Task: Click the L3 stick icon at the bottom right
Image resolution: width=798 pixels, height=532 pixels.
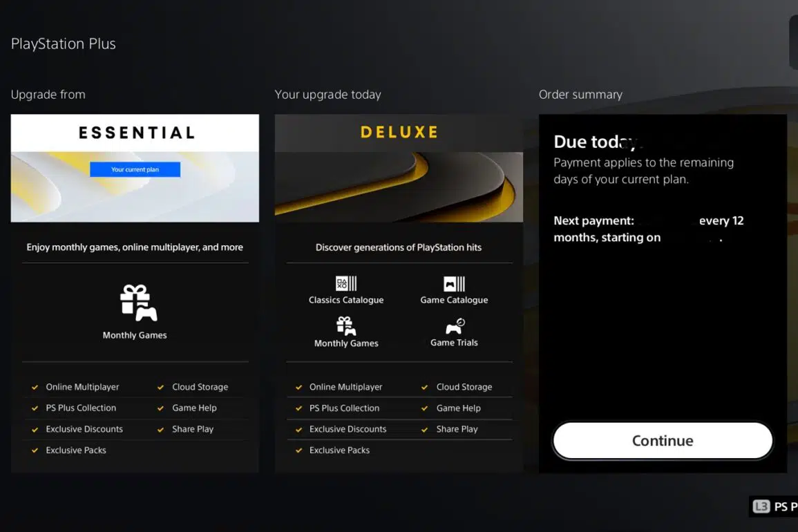Action: (761, 506)
